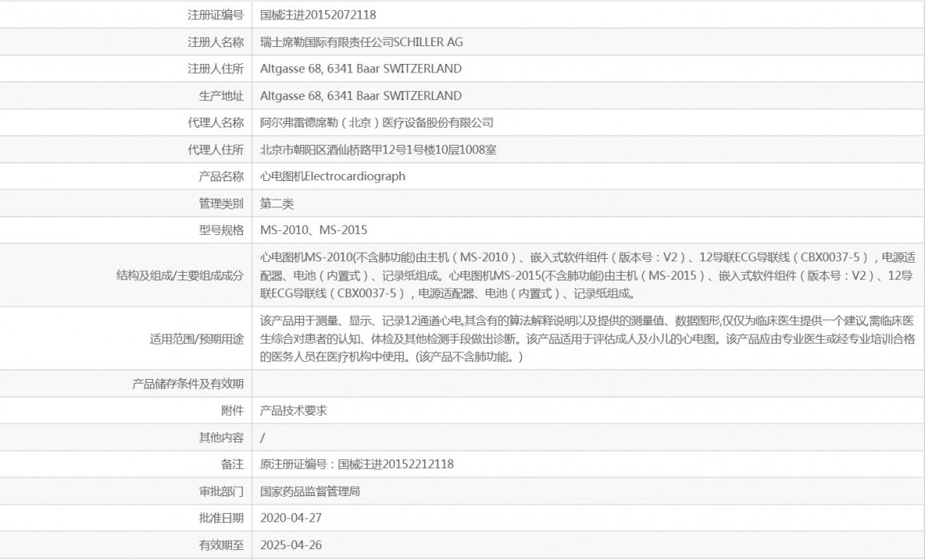Select 原注册证编号：国械注进20152212118 remark
Image resolution: width=925 pixels, height=560 pixels.
[x=357, y=464]
